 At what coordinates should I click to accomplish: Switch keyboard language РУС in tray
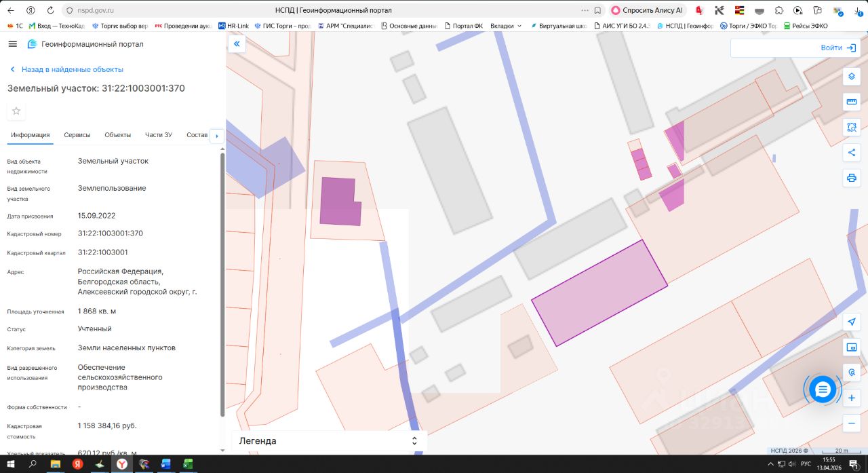[806, 464]
